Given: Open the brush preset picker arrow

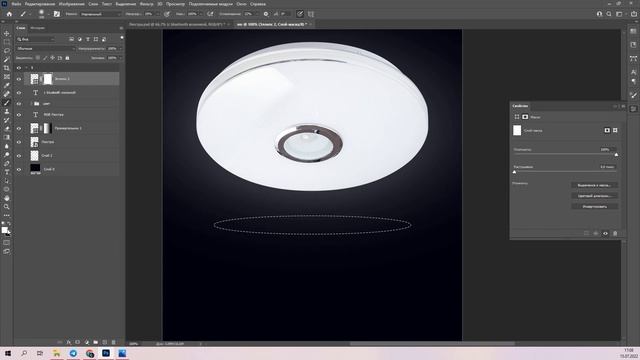Looking at the screenshot, I should click(x=49, y=14).
